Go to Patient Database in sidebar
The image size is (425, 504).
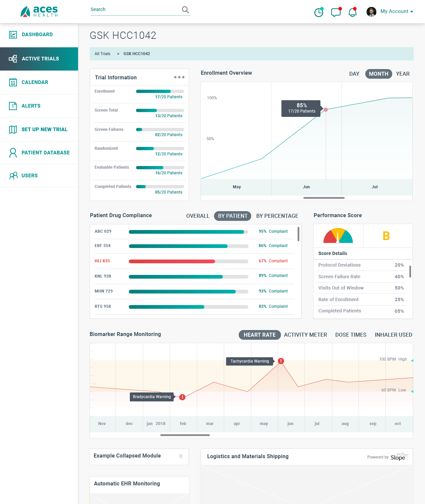[x=45, y=153]
